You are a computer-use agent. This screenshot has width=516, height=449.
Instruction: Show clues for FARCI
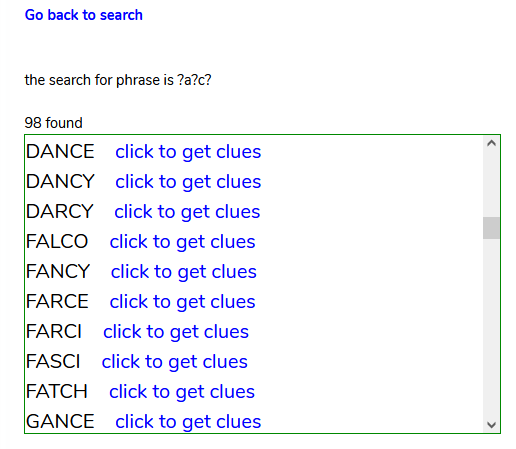(x=176, y=332)
